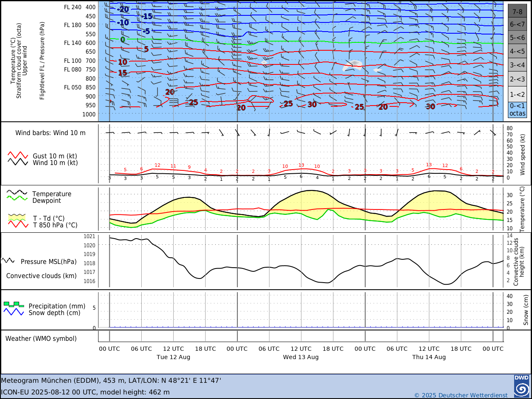This screenshot has height=399, width=532.
Task: Click the Wind barbs: Wind 10 m label
Action: [x=50, y=133]
